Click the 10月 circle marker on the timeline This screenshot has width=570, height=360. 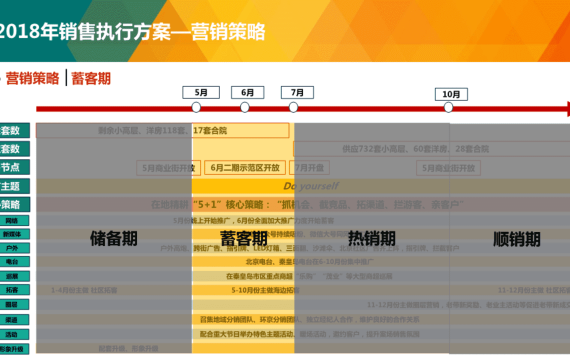point(448,107)
